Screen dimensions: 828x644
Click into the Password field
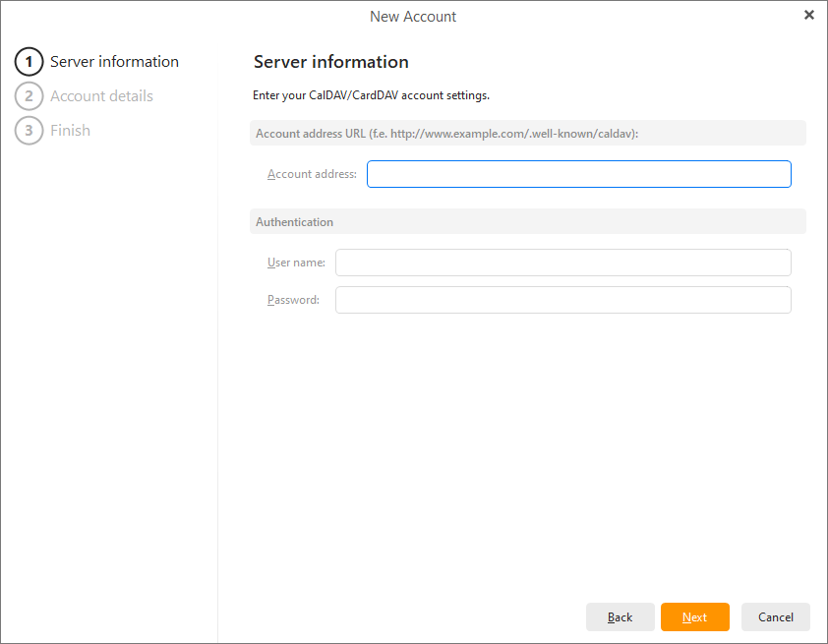tap(562, 300)
